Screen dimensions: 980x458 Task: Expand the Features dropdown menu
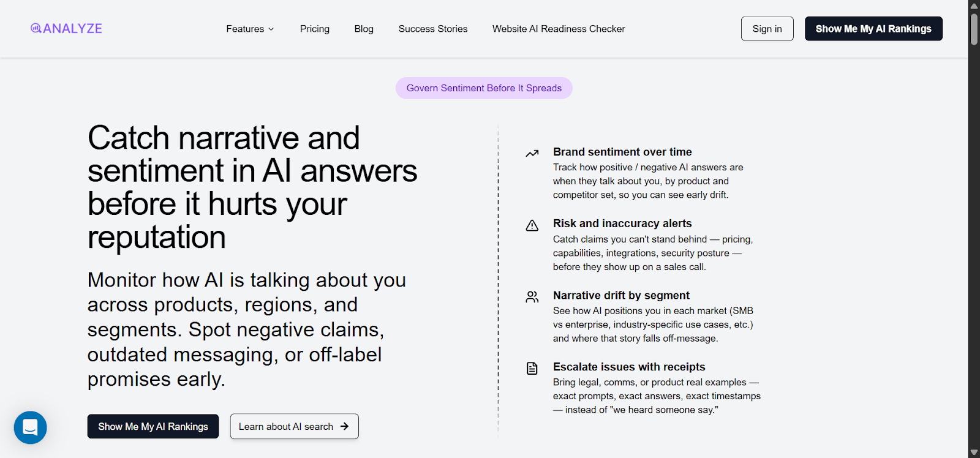point(249,28)
